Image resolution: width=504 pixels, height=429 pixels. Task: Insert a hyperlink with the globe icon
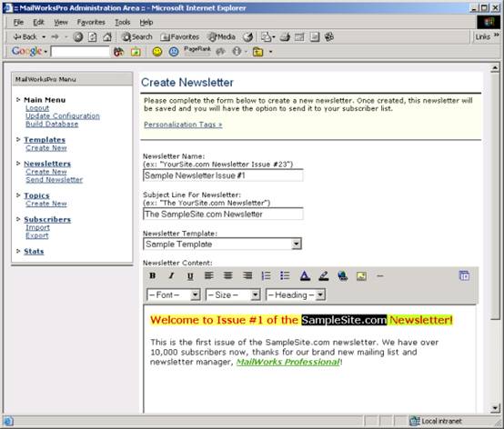pyautogui.click(x=343, y=275)
